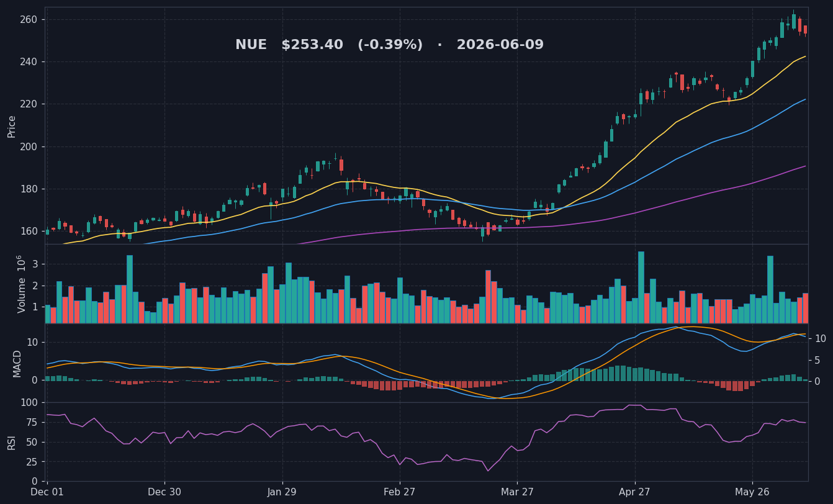Click the Apr 27 date label
Viewport: 833px width, 504px height.
[635, 492]
